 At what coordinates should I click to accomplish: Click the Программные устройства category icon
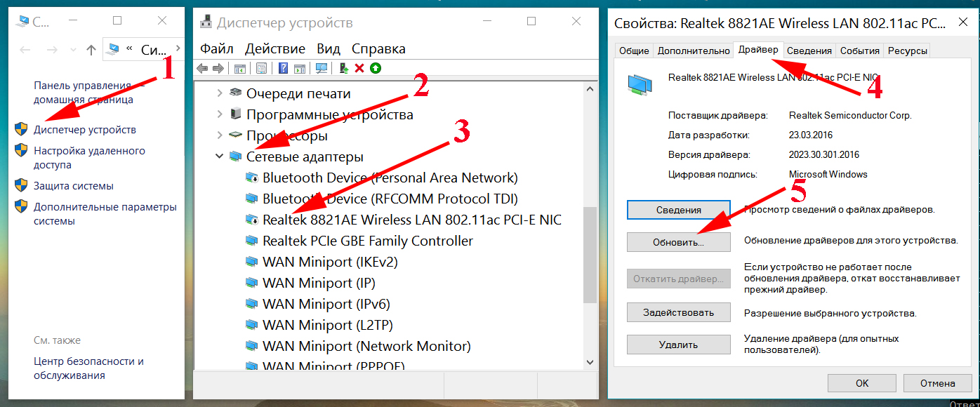pyautogui.click(x=236, y=114)
